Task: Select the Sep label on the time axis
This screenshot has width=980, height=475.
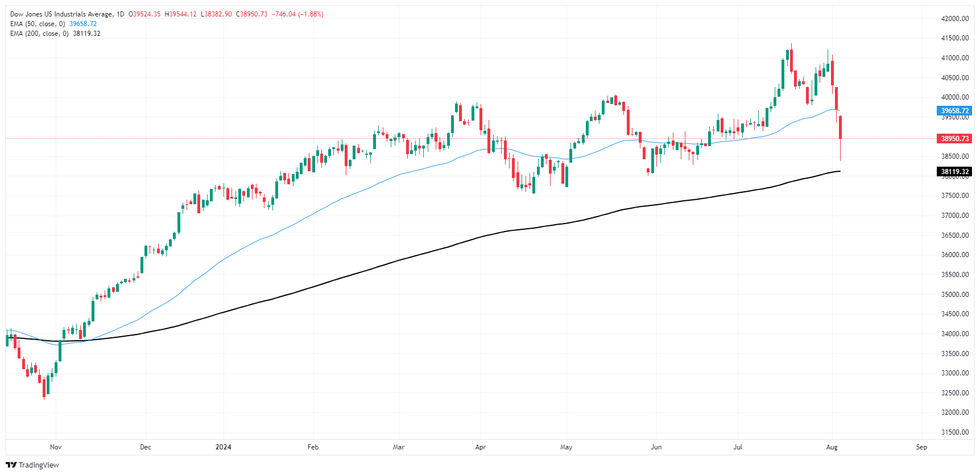Action: (921, 447)
